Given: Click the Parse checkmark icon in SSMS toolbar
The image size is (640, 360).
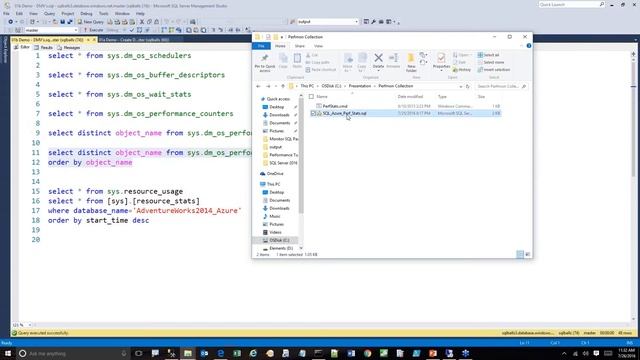Looking at the screenshot, I should point(131,30).
